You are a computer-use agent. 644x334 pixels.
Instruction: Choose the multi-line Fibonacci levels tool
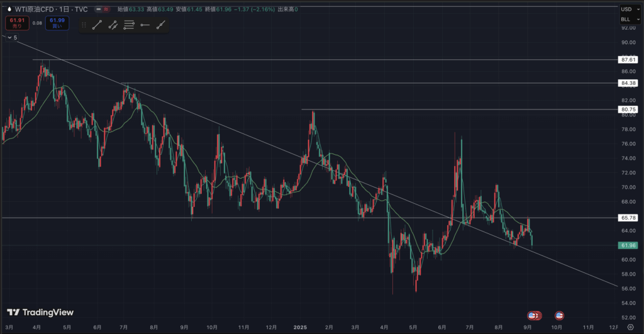pos(129,25)
